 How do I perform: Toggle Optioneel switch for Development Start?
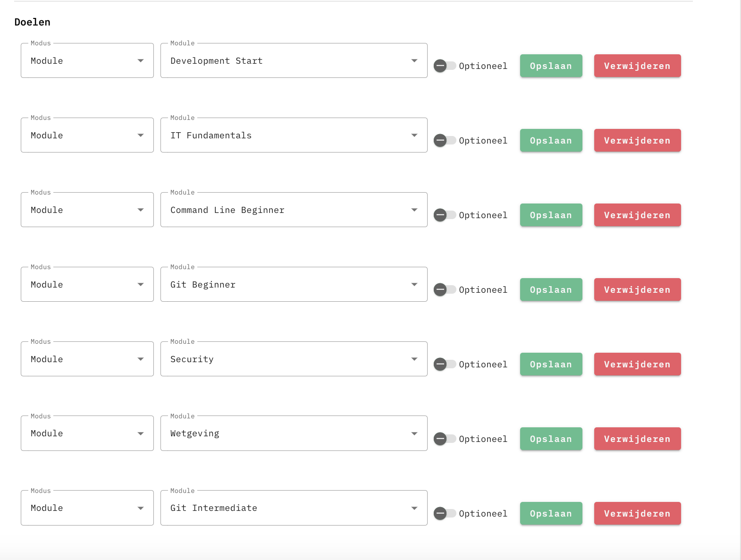[445, 66]
